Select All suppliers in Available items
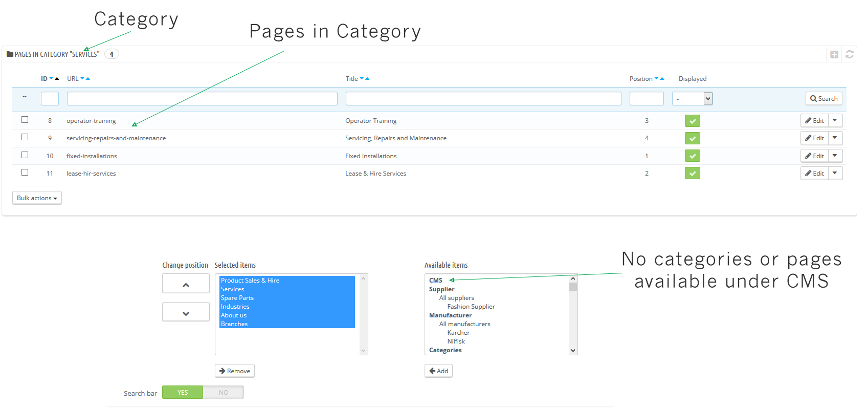 click(x=457, y=298)
